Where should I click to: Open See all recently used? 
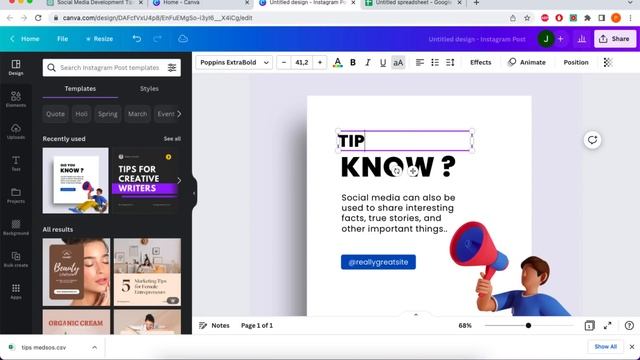click(172, 139)
